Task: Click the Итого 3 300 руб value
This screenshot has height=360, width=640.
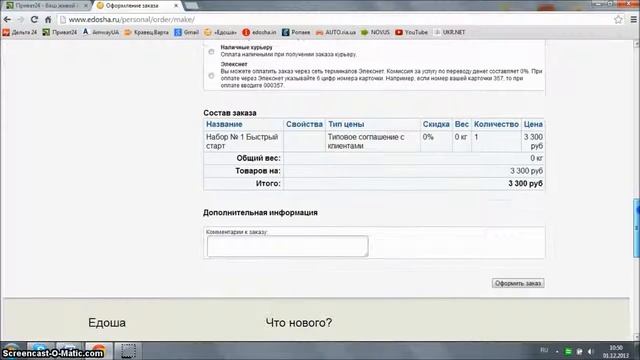Action: [525, 184]
